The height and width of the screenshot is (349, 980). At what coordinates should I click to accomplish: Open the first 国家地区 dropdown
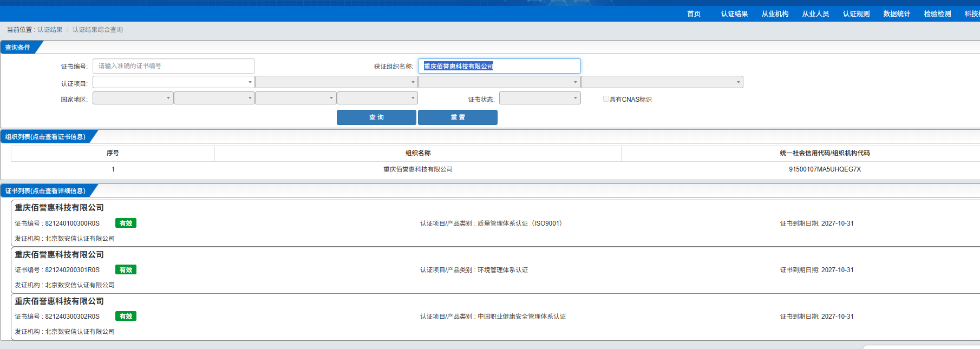[x=133, y=98]
